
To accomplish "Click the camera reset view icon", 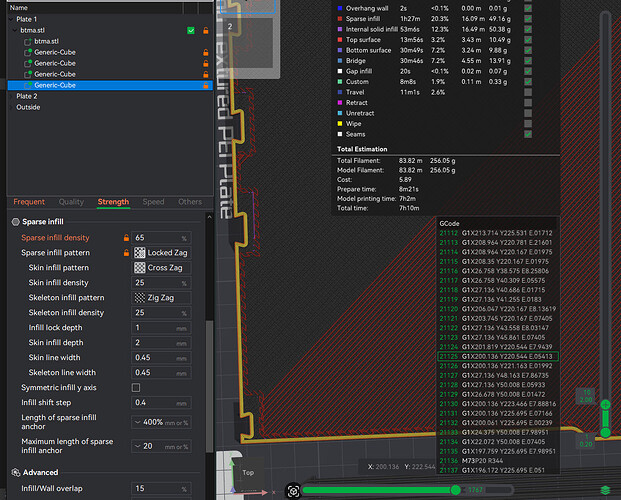I will 293,491.
